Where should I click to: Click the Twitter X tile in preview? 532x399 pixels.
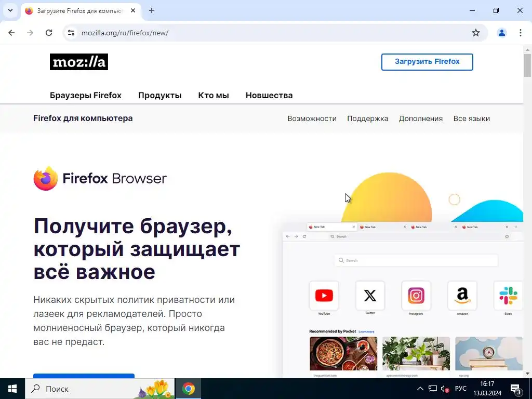tap(370, 296)
